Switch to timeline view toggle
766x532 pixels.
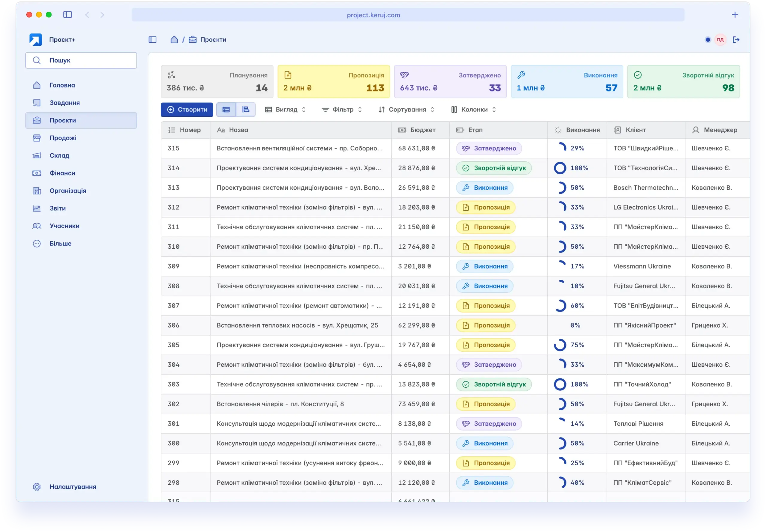[x=246, y=110]
